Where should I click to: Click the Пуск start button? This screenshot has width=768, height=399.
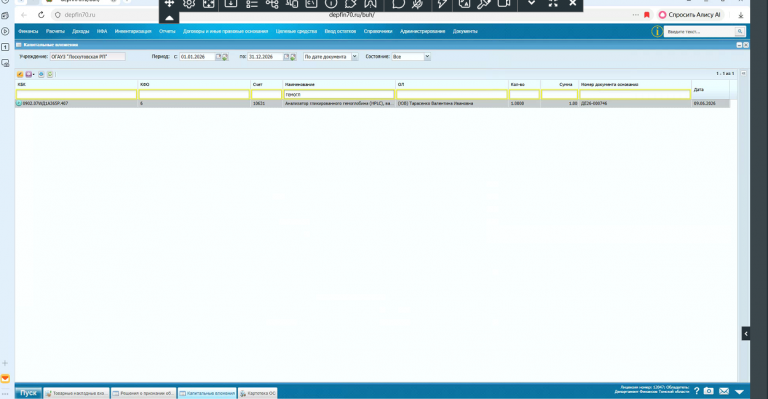[x=28, y=393]
